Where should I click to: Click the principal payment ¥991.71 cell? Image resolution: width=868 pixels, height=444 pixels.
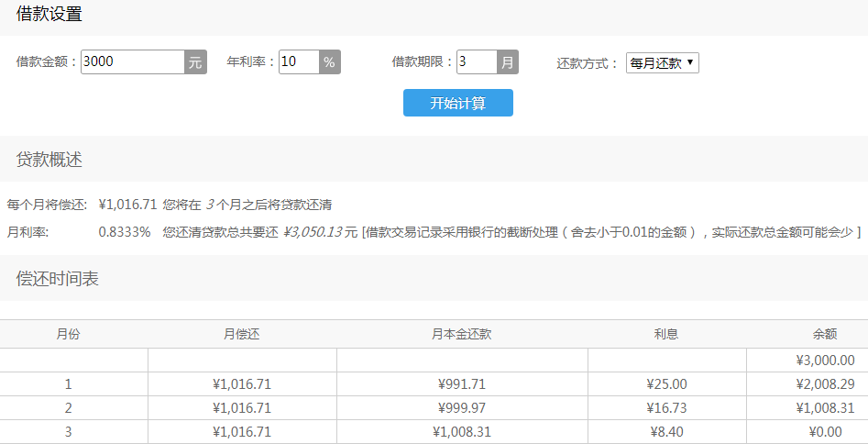[462, 384]
